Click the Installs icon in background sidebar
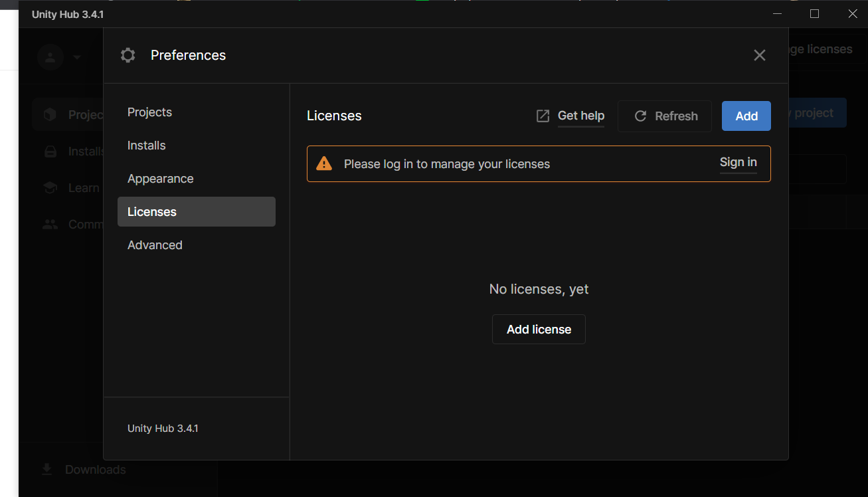The width and height of the screenshot is (868, 497). 50,151
